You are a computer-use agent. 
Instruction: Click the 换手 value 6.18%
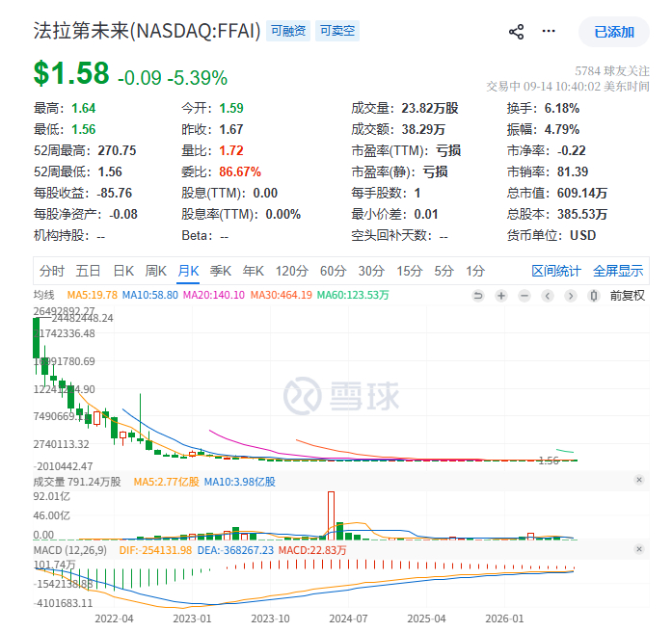tap(562, 108)
